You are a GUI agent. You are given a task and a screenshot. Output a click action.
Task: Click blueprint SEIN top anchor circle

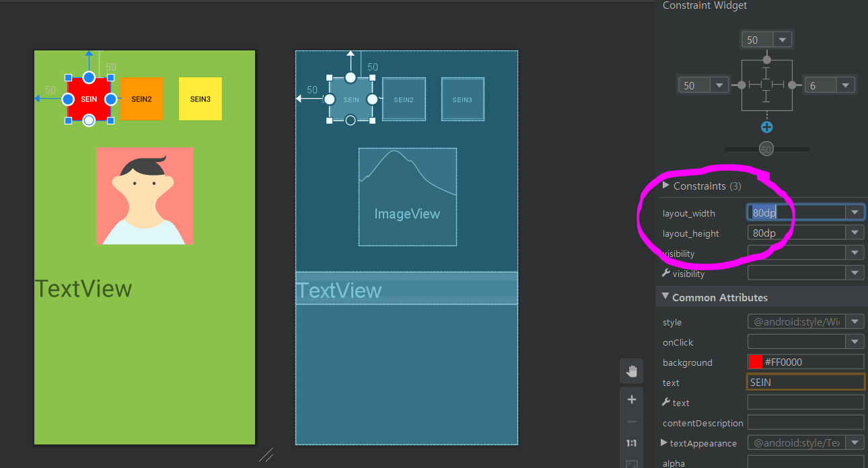click(x=351, y=77)
